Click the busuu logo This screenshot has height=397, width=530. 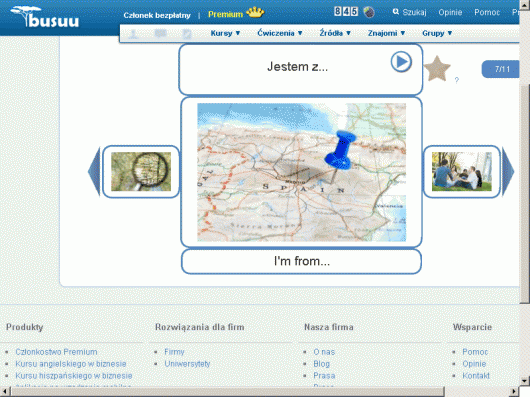(45, 16)
